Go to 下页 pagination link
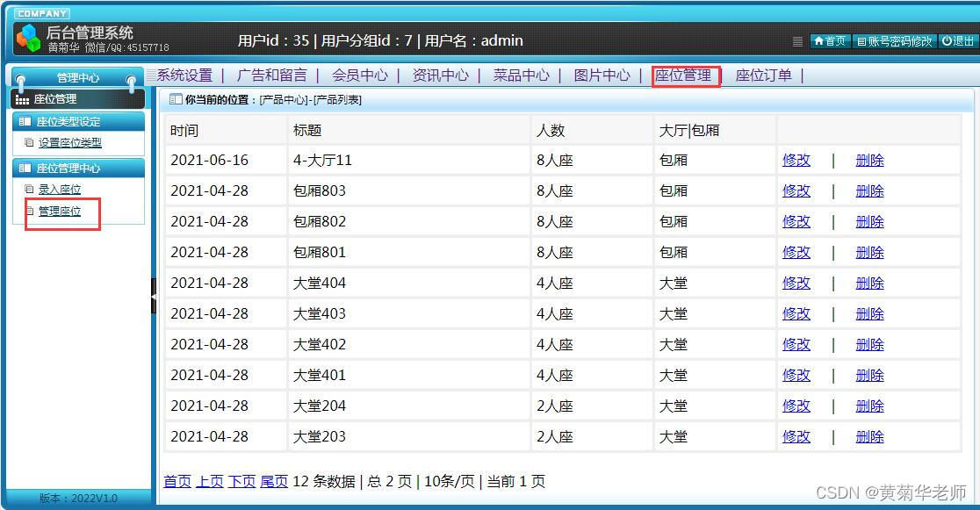 coord(241,481)
